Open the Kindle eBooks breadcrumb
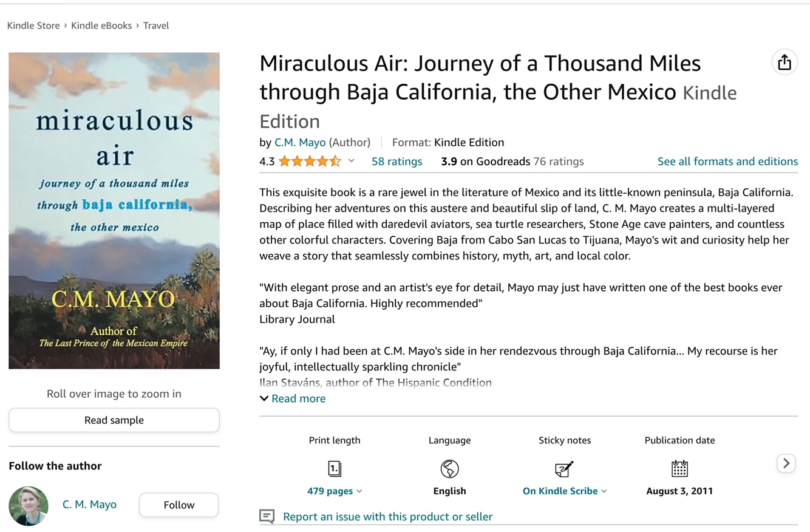Image resolution: width=810 pixels, height=532 pixels. coord(101,26)
